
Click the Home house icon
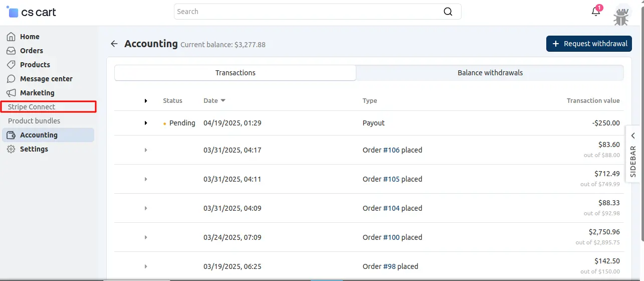(11, 37)
